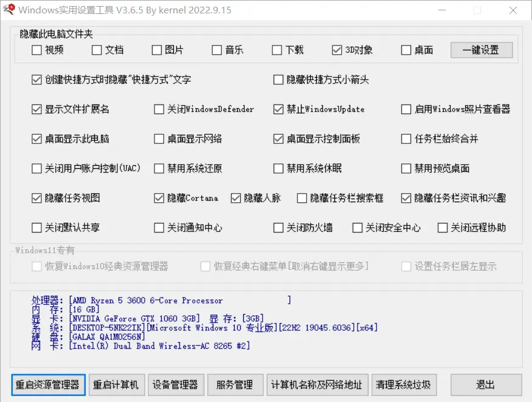532x402 pixels.
Task: Click 重启计算机 button
Action: coord(117,385)
